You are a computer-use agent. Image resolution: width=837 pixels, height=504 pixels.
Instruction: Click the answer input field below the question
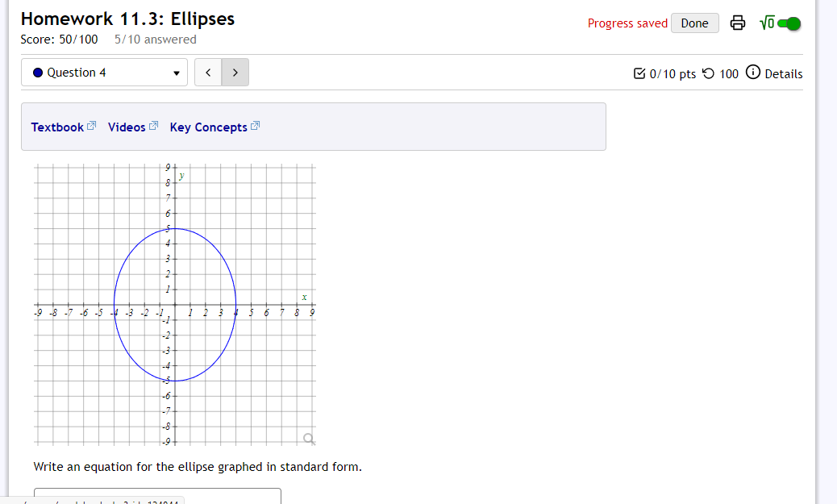coord(156,496)
